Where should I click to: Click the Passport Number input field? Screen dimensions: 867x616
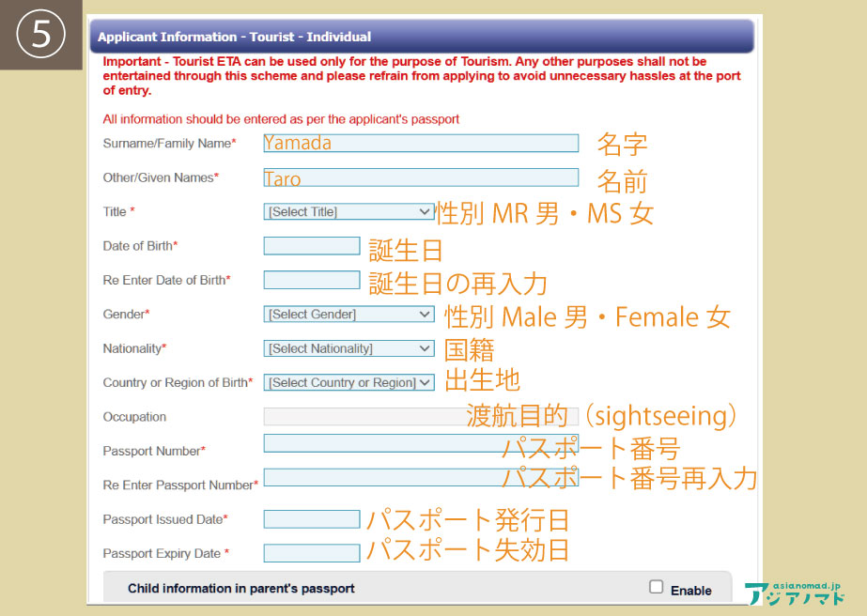tap(380, 443)
